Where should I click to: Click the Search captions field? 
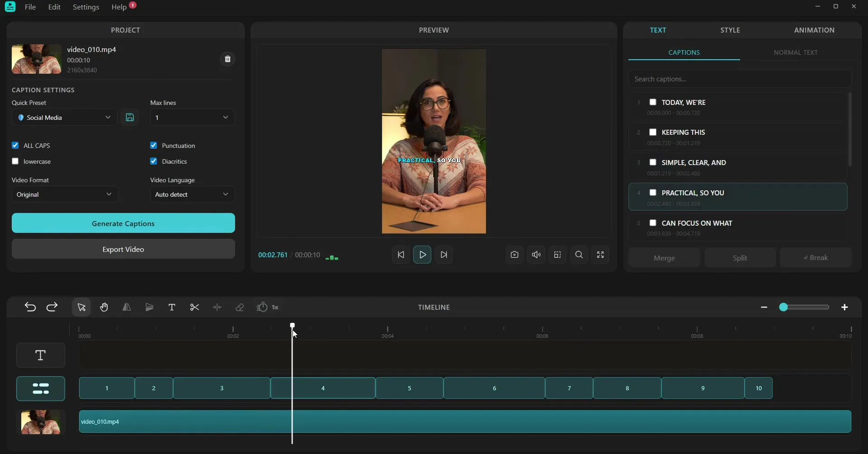point(740,79)
